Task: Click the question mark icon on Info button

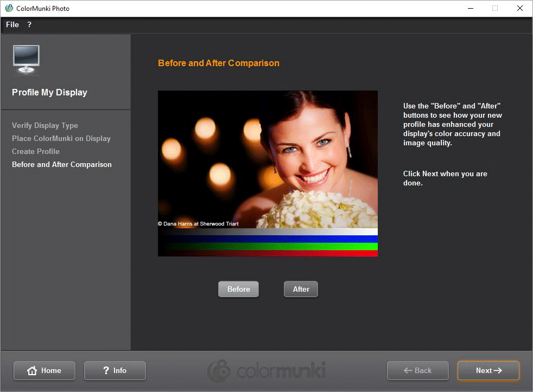Action: tap(106, 371)
